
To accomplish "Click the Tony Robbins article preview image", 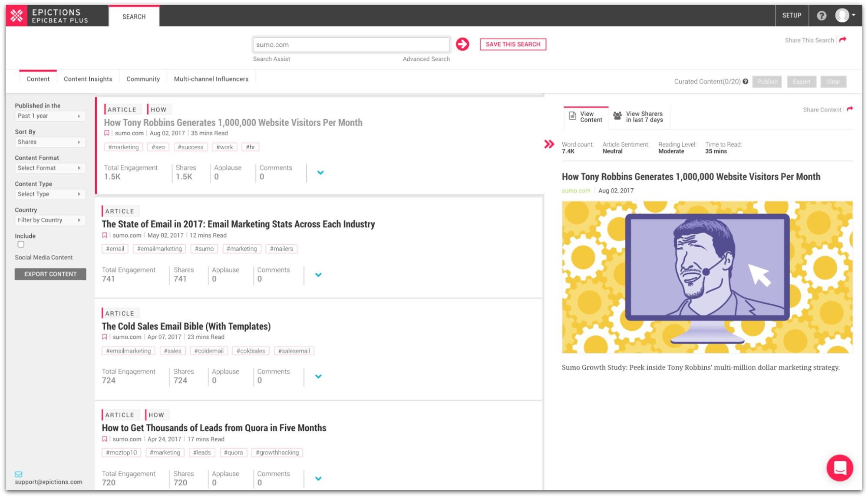I will [x=707, y=277].
